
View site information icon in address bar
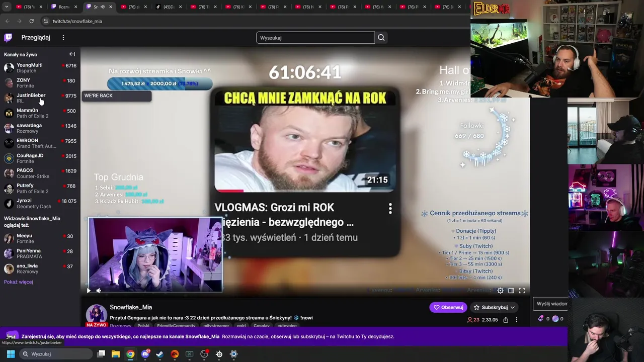tap(46, 21)
